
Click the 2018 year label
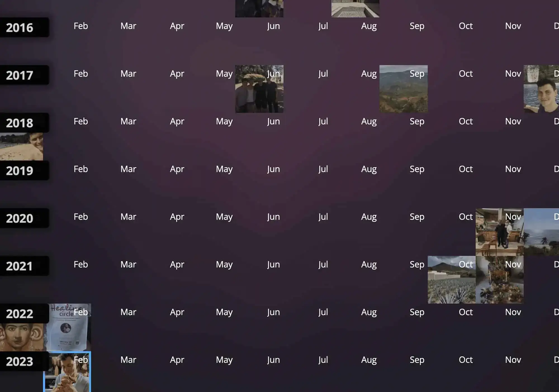(20, 123)
